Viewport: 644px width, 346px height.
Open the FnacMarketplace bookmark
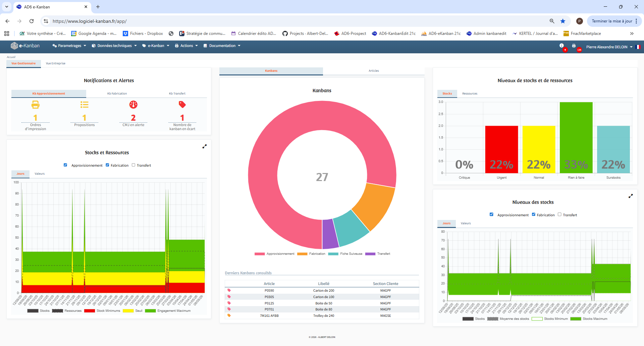click(582, 34)
